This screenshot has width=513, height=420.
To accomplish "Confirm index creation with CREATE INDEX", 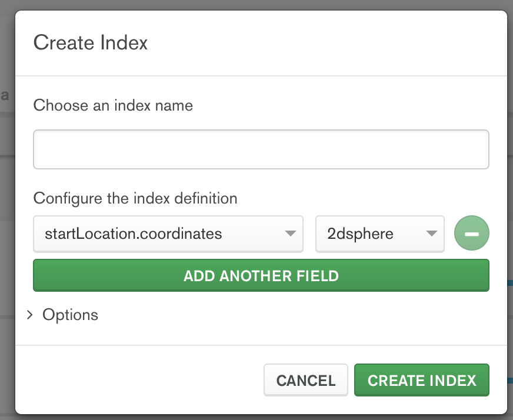I will [421, 380].
